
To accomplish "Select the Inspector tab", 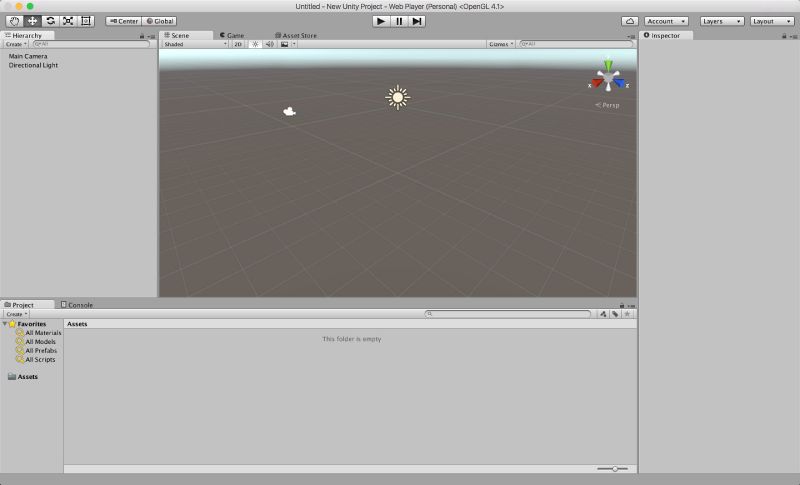I will coord(666,35).
